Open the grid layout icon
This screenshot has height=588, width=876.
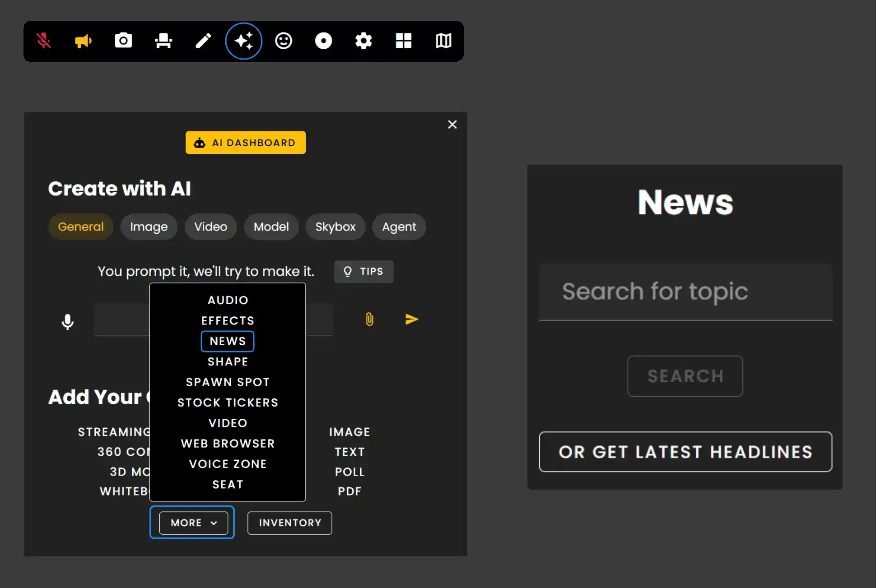pos(403,41)
